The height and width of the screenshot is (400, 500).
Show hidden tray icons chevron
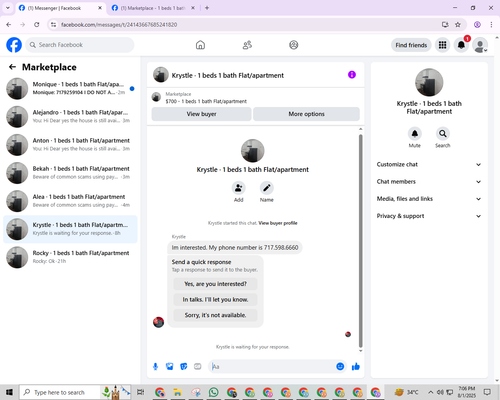[x=431, y=392]
